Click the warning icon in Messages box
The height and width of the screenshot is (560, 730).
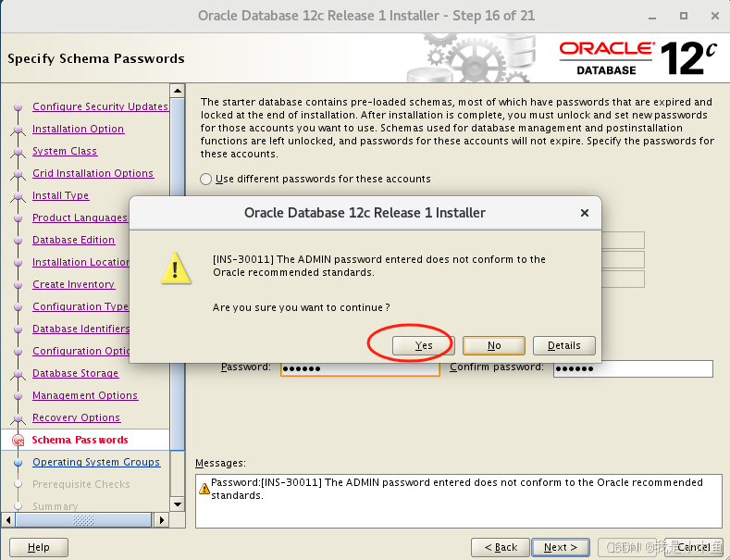(204, 489)
